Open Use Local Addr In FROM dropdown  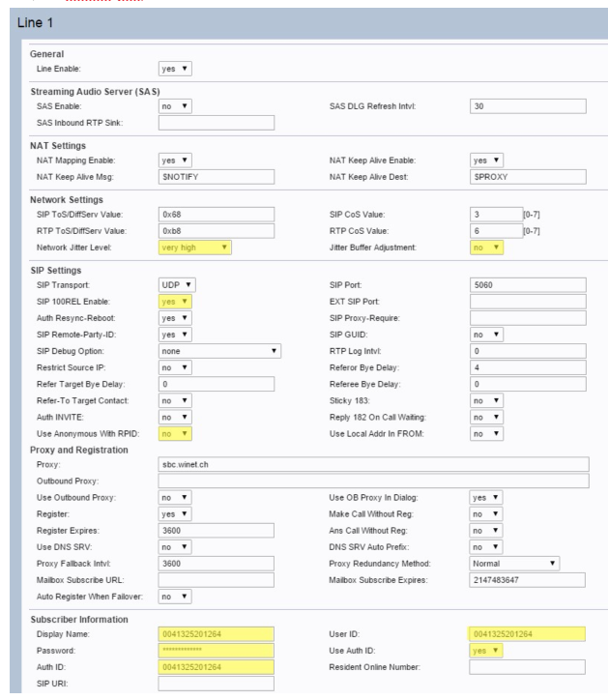click(486, 433)
